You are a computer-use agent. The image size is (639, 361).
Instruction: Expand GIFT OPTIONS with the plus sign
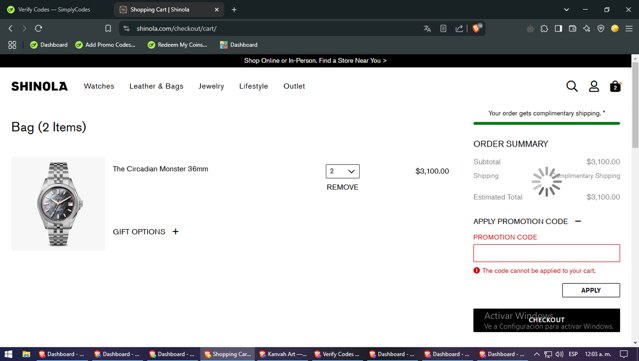click(175, 231)
